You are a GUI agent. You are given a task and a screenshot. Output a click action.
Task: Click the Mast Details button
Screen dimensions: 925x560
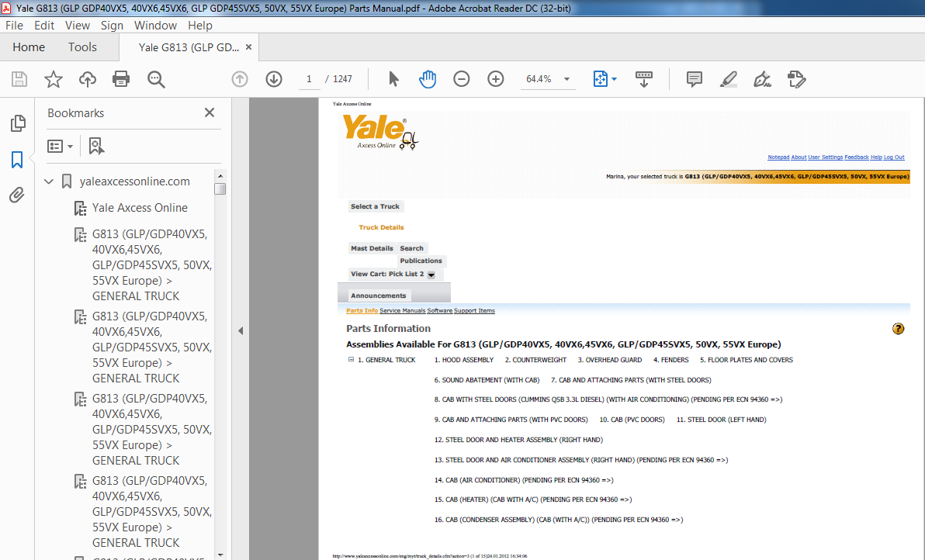[372, 248]
